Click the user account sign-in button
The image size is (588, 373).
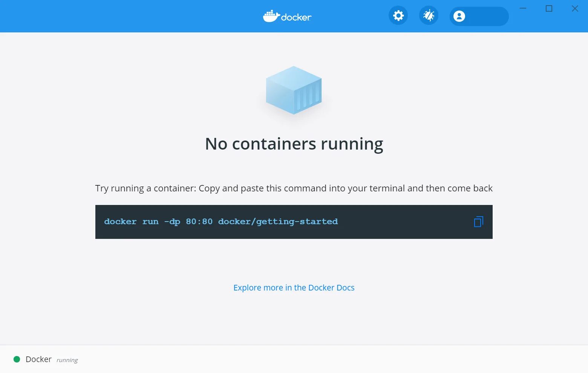tap(479, 16)
